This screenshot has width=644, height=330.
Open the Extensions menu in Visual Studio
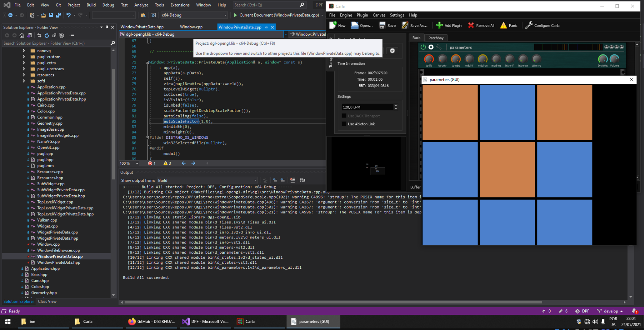(180, 5)
